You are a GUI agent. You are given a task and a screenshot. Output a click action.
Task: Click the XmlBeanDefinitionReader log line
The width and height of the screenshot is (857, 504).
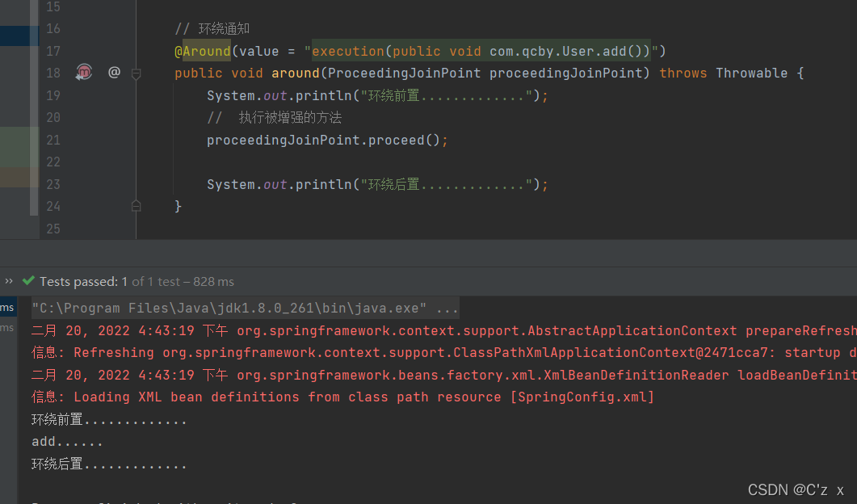(x=444, y=375)
